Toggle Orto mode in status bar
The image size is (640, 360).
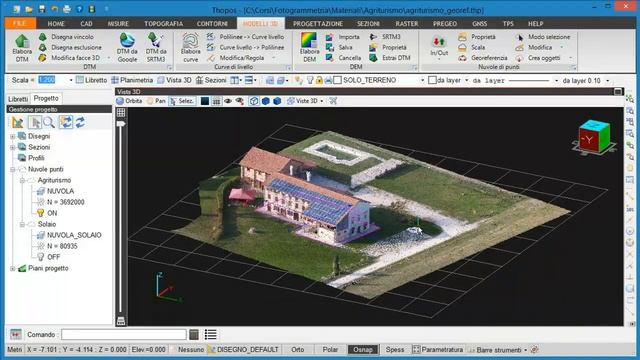pyautogui.click(x=298, y=349)
